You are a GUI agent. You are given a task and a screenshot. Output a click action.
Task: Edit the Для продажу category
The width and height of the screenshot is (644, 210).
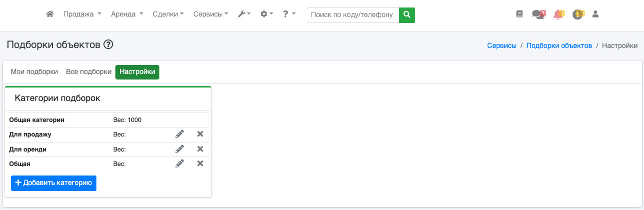click(x=180, y=134)
